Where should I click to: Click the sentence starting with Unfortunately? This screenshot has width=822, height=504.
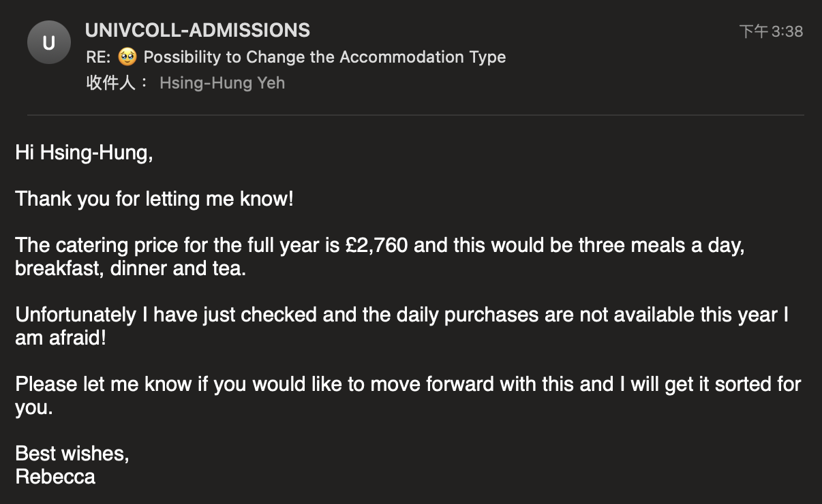coord(402,326)
